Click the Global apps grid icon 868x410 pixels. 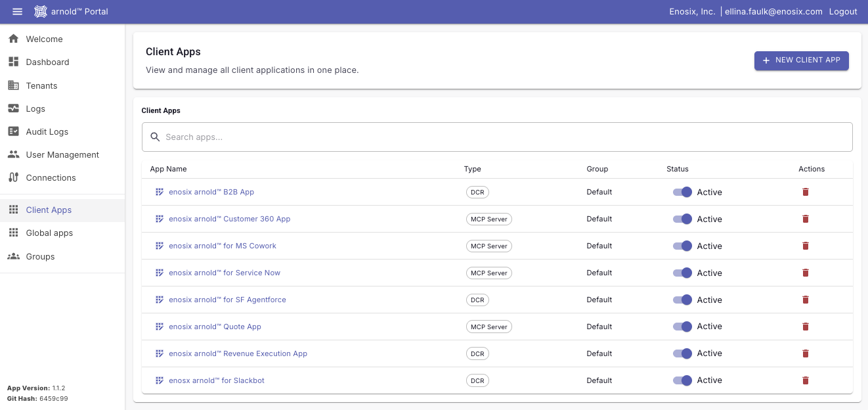(x=13, y=233)
